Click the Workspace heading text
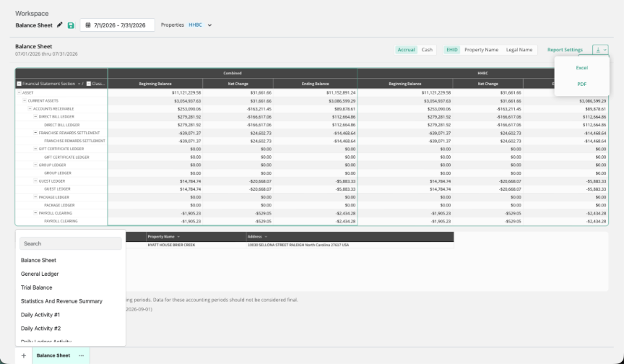 point(32,14)
